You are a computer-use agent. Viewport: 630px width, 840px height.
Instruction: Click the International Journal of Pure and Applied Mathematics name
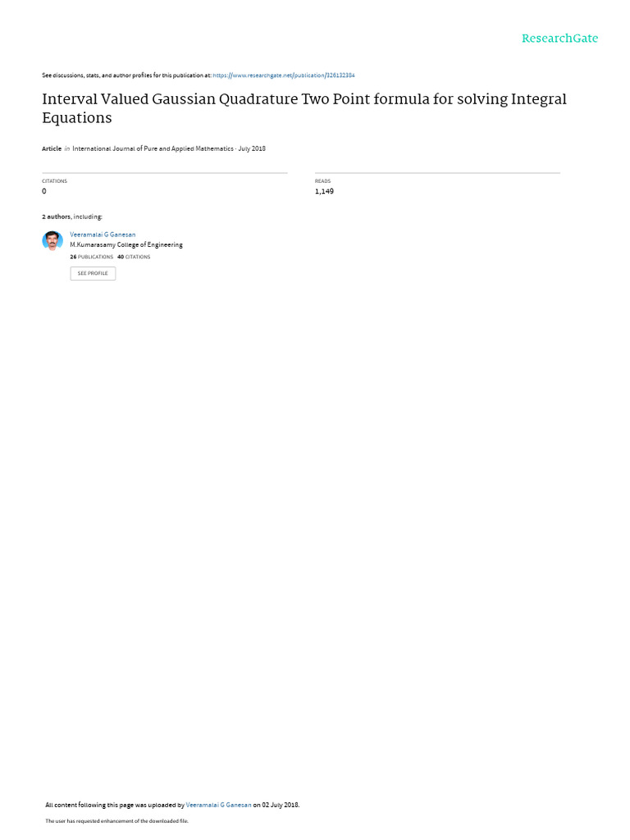[x=153, y=148]
